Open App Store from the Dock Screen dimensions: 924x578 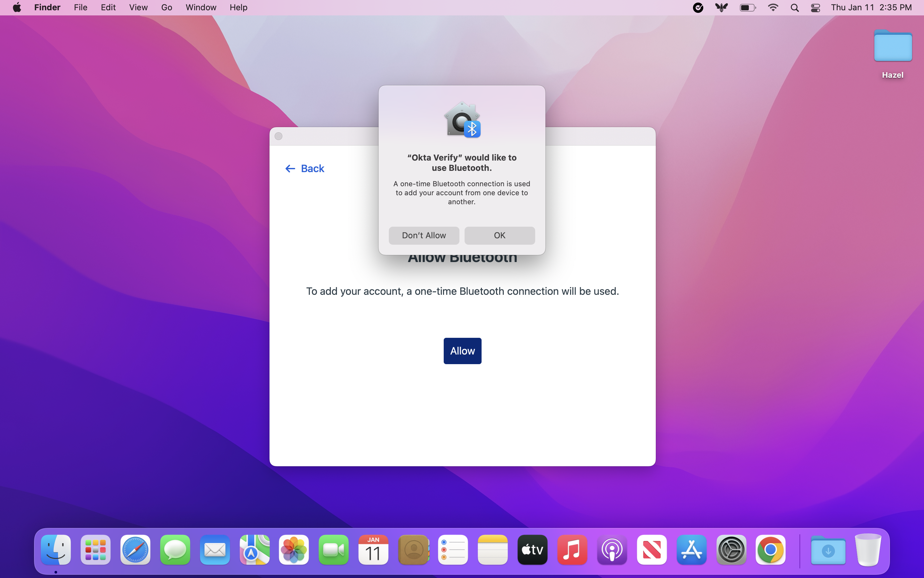[x=691, y=550]
